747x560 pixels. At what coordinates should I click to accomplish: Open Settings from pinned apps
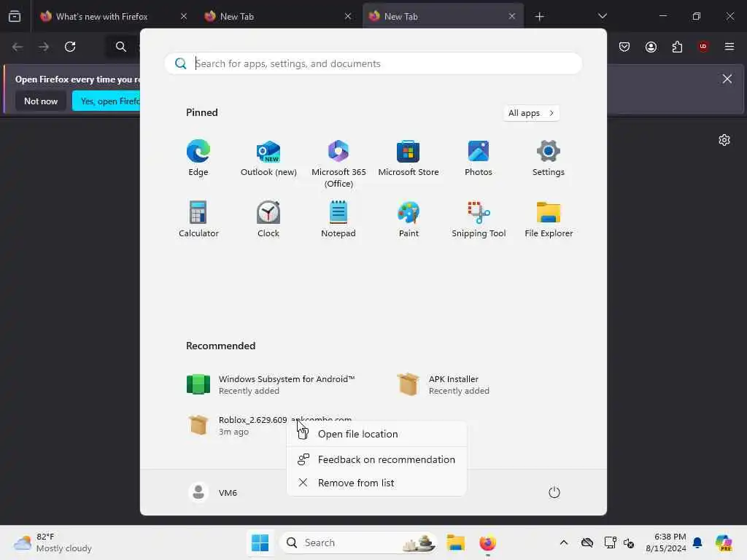pos(549,158)
